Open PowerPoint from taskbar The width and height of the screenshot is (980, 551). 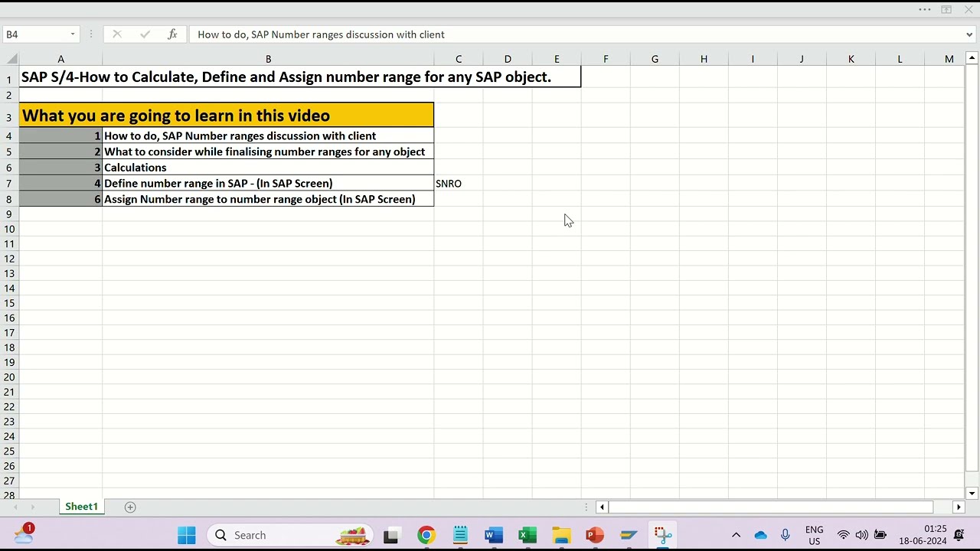pos(595,535)
